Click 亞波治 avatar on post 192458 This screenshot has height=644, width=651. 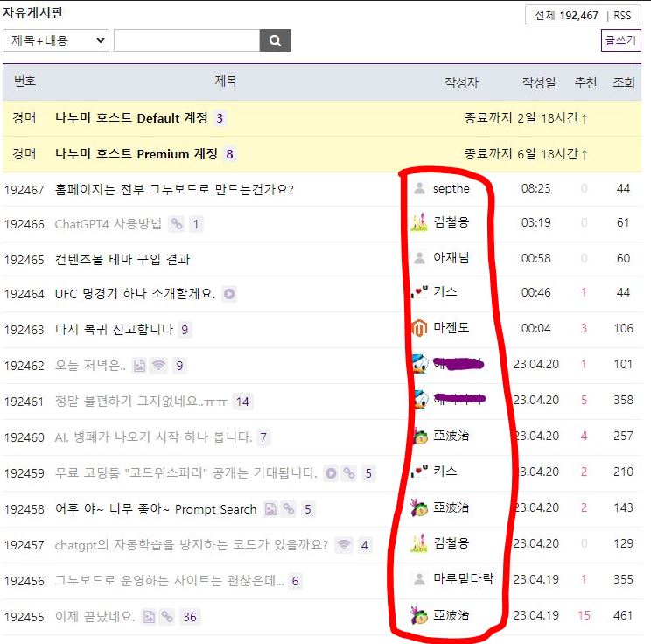(x=419, y=507)
